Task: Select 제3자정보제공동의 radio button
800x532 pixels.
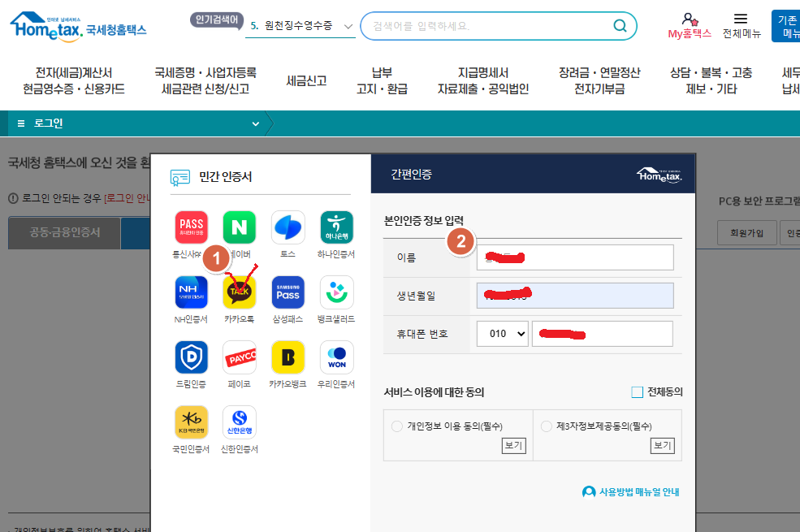Action: click(x=547, y=426)
